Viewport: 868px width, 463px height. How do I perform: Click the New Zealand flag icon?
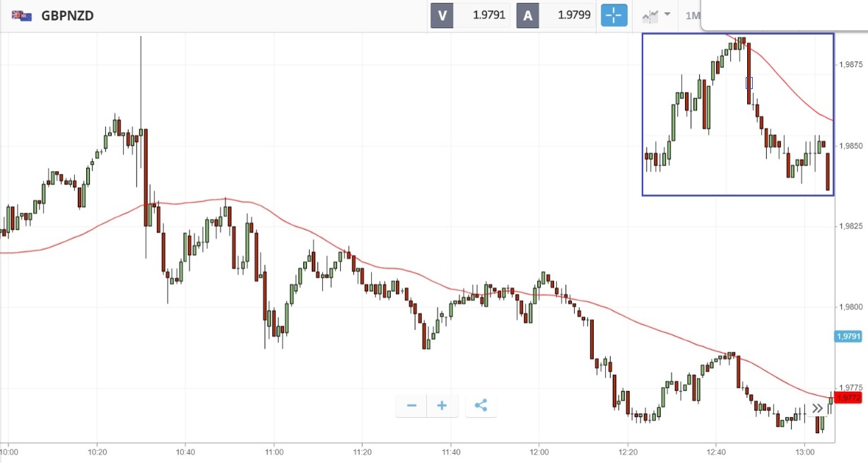pyautogui.click(x=22, y=15)
